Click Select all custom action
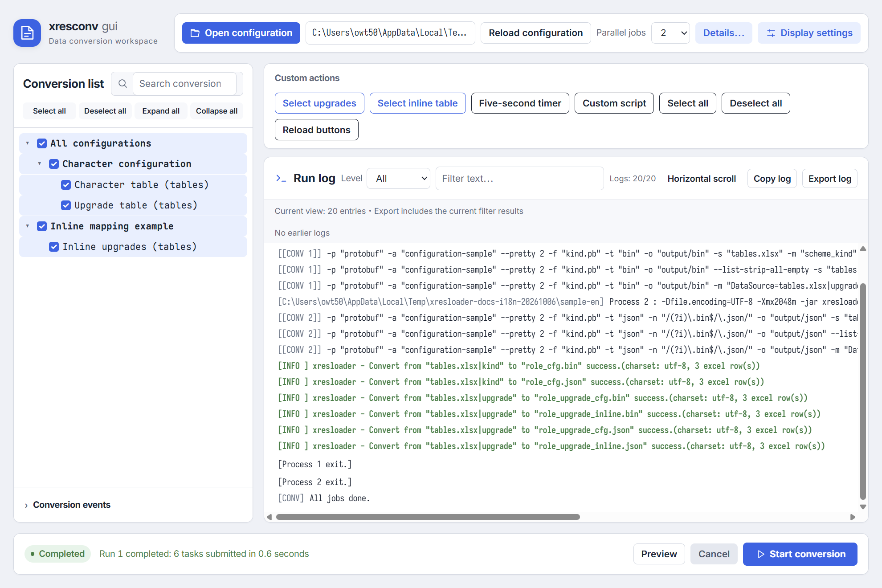The image size is (882, 588). [687, 103]
